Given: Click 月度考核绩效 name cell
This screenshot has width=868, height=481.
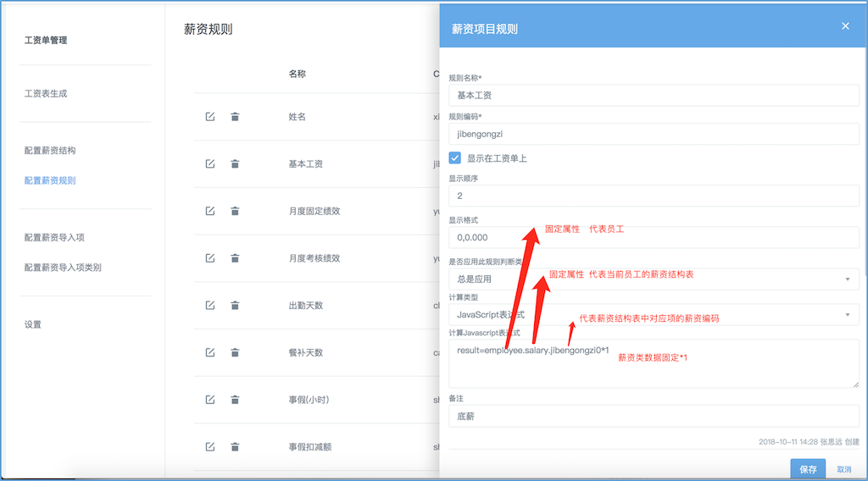Looking at the screenshot, I should pos(314,258).
